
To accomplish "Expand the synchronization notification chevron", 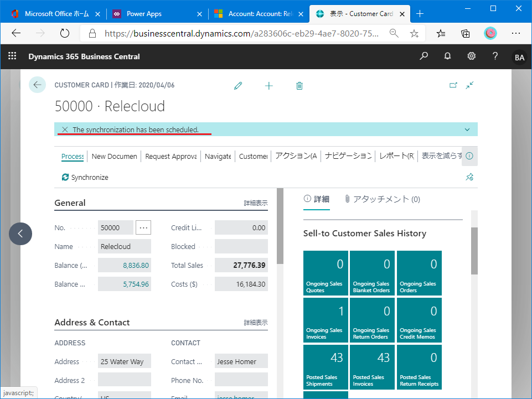I will point(467,129).
